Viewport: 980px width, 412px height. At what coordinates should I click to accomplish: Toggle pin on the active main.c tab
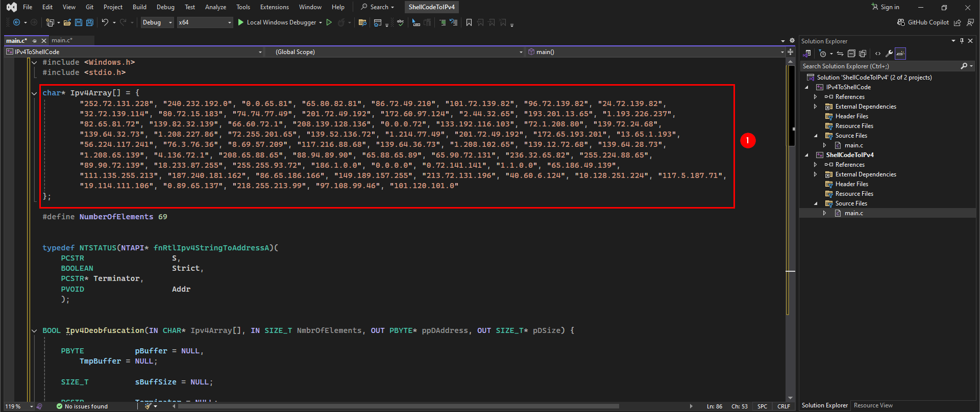tap(35, 41)
